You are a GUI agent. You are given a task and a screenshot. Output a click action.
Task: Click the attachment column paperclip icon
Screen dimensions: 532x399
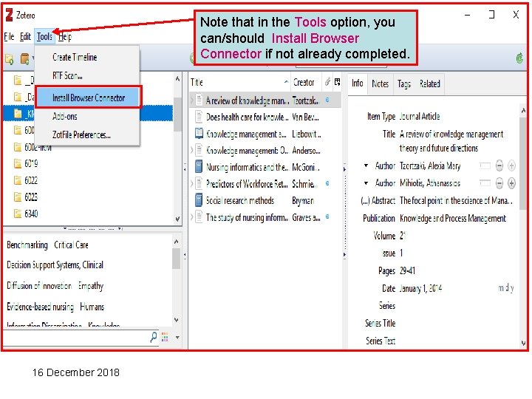[327, 82]
